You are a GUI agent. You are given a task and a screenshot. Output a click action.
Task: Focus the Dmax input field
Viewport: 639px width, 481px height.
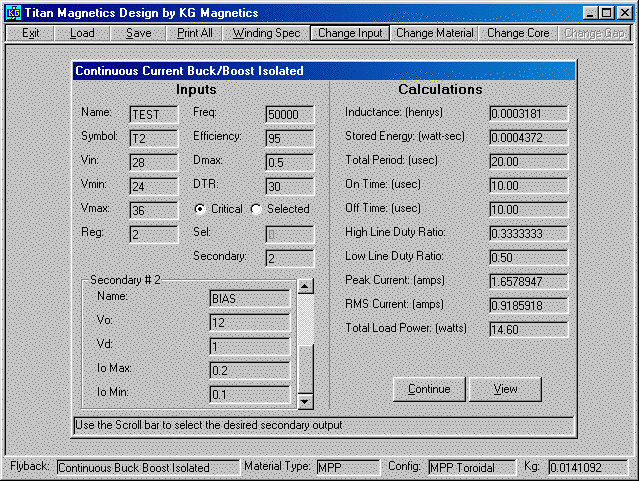290,163
